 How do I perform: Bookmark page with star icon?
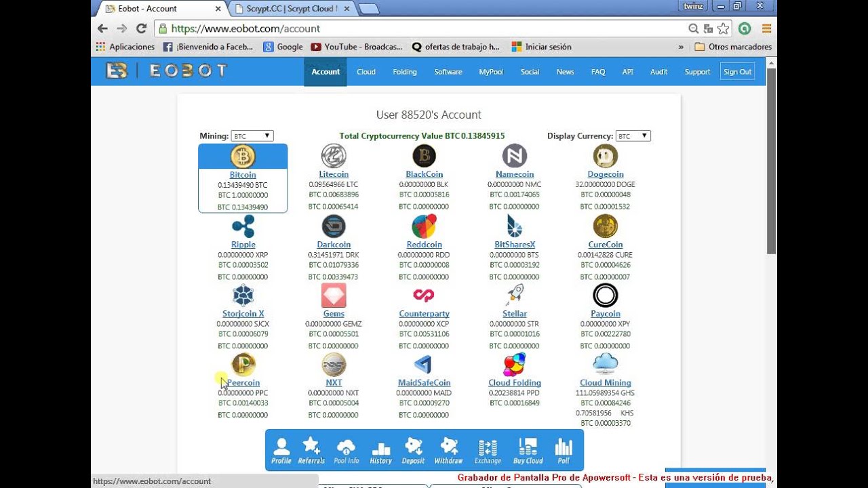(x=724, y=28)
